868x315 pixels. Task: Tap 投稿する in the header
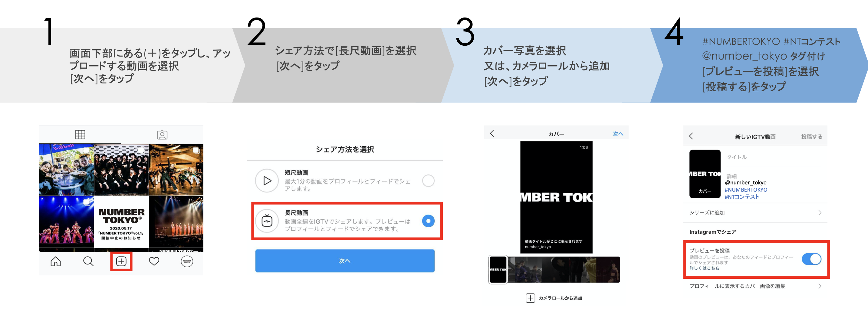pos(812,137)
